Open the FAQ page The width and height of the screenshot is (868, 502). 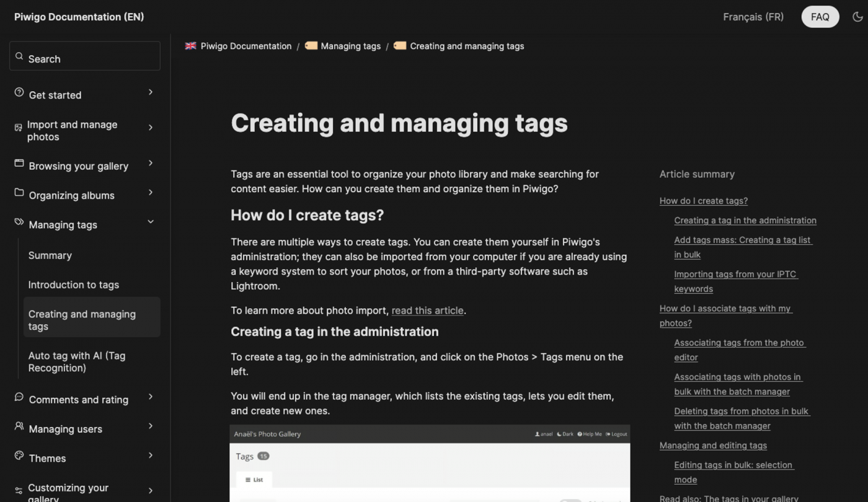point(820,17)
